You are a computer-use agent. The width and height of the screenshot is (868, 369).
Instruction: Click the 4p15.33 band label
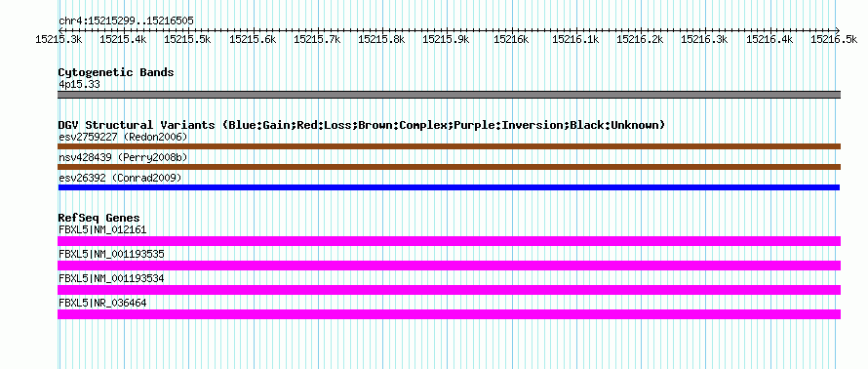click(x=79, y=85)
